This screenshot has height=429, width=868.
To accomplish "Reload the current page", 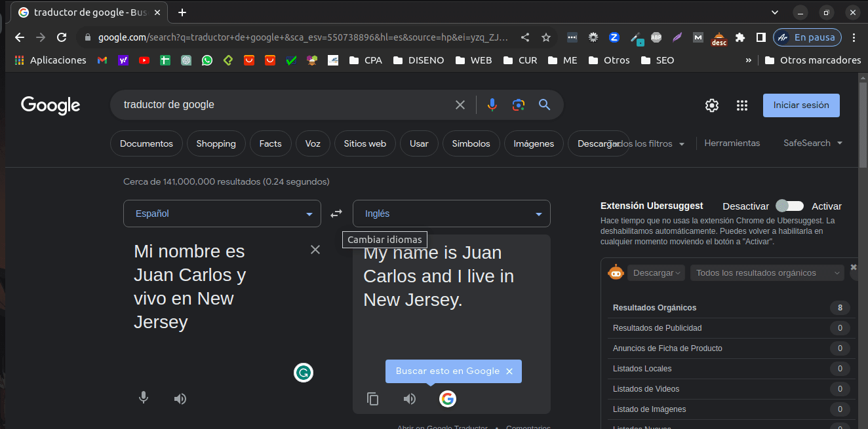I will (62, 37).
